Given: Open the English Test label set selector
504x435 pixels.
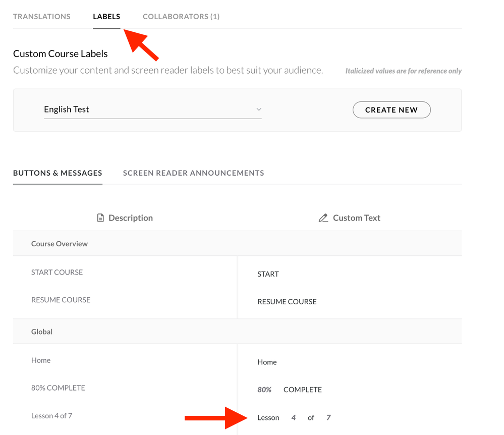Looking at the screenshot, I should [x=151, y=110].
